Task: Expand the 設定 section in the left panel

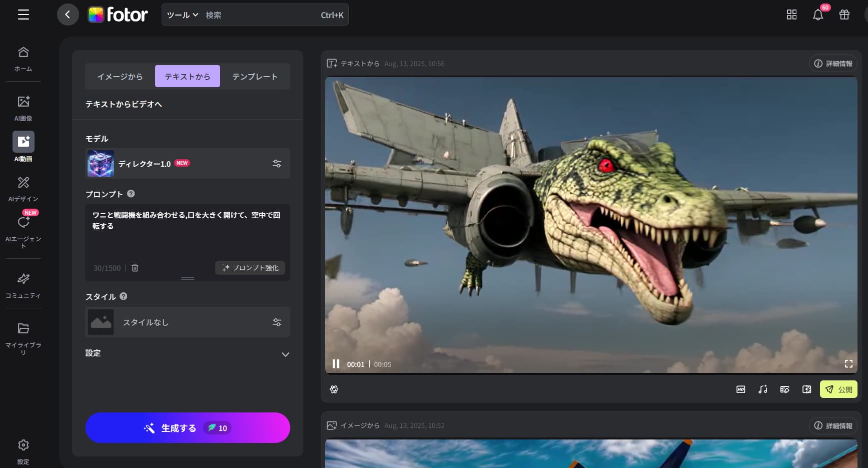Action: (x=286, y=354)
